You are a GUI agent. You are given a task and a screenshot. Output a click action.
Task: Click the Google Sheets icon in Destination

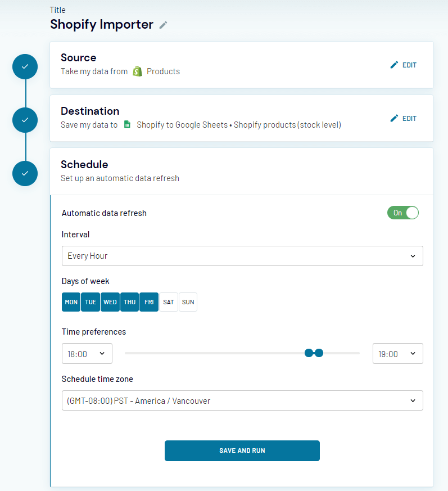[128, 125]
